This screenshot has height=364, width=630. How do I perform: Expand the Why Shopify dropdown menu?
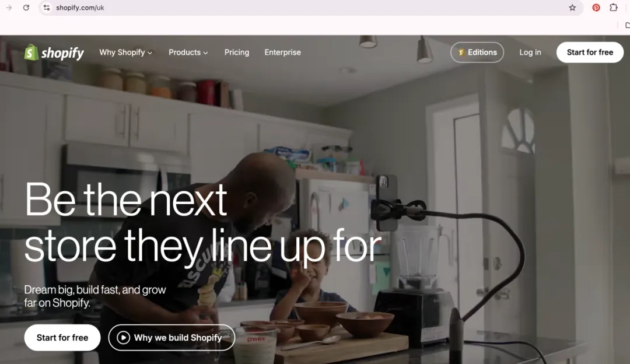point(126,52)
